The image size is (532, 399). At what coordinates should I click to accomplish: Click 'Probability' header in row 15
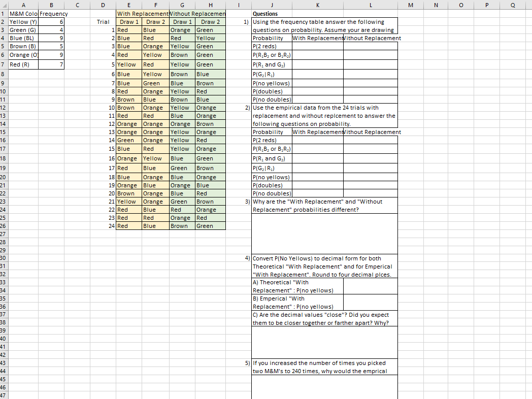[x=272, y=132]
